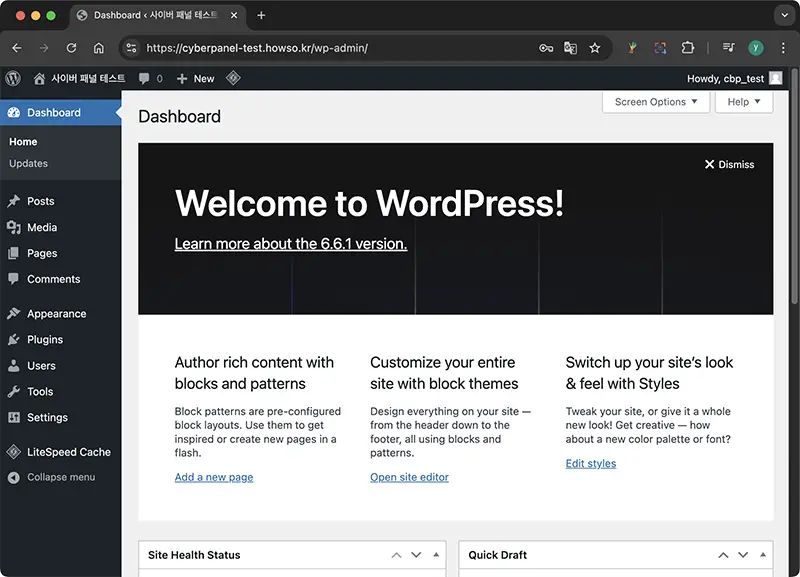Open Chrome's three-dot menu

(x=783, y=48)
